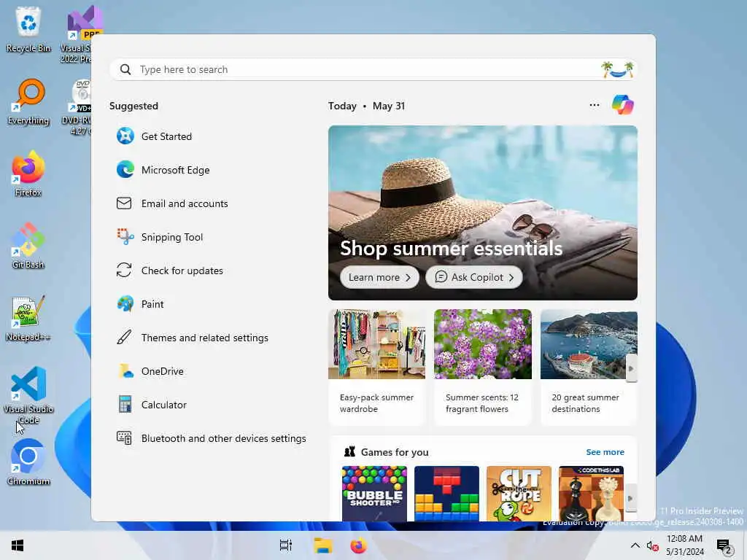Select the Notepad++ desktop shortcut

pyautogui.click(x=28, y=318)
